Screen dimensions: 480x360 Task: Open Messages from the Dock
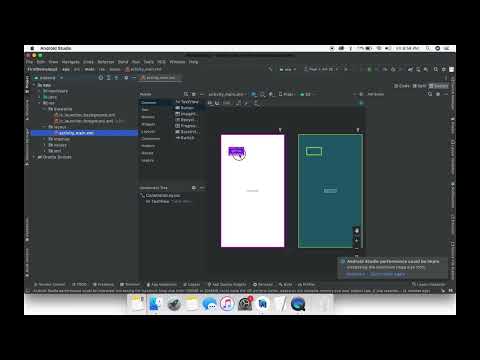(x=209, y=304)
